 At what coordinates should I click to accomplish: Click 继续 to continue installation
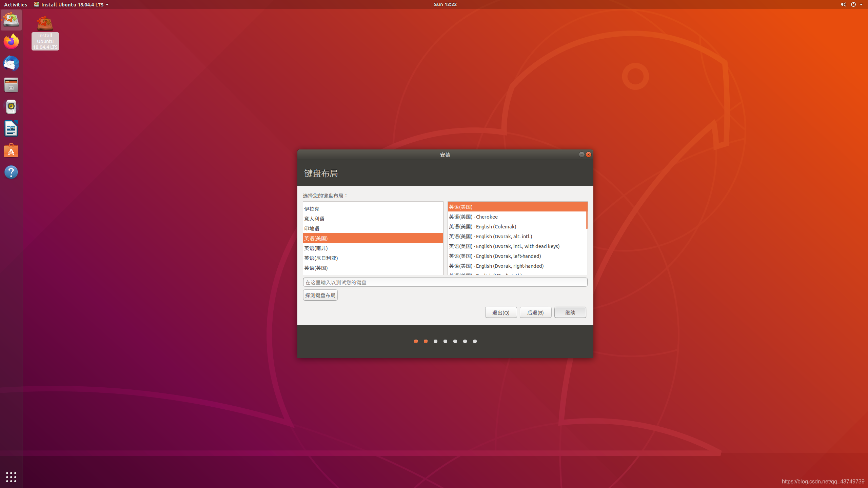570,312
